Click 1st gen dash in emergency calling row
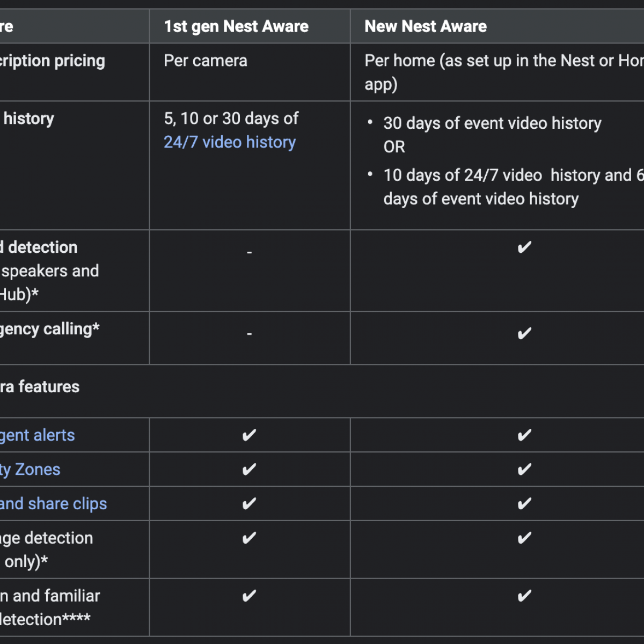The height and width of the screenshot is (644, 644). coord(249,334)
